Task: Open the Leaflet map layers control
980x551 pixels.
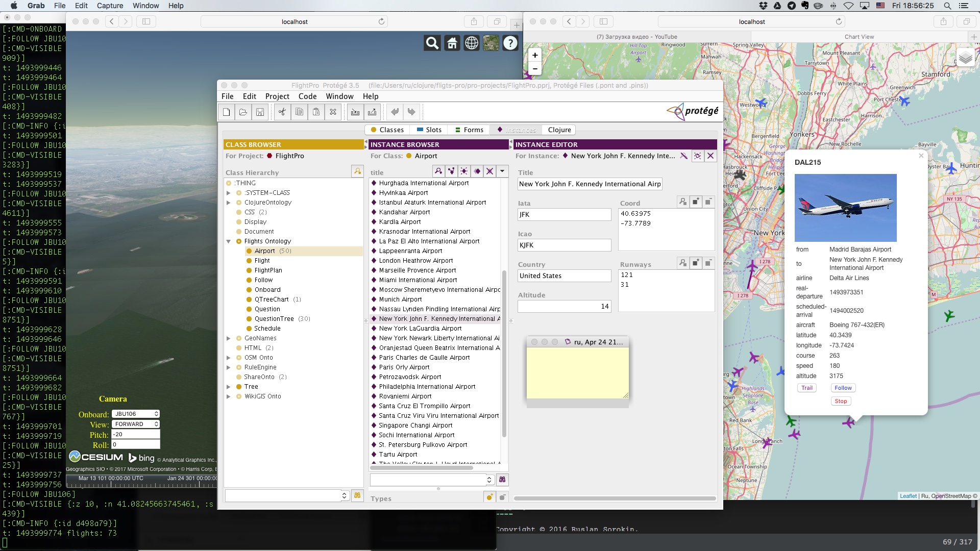Action: [965, 58]
